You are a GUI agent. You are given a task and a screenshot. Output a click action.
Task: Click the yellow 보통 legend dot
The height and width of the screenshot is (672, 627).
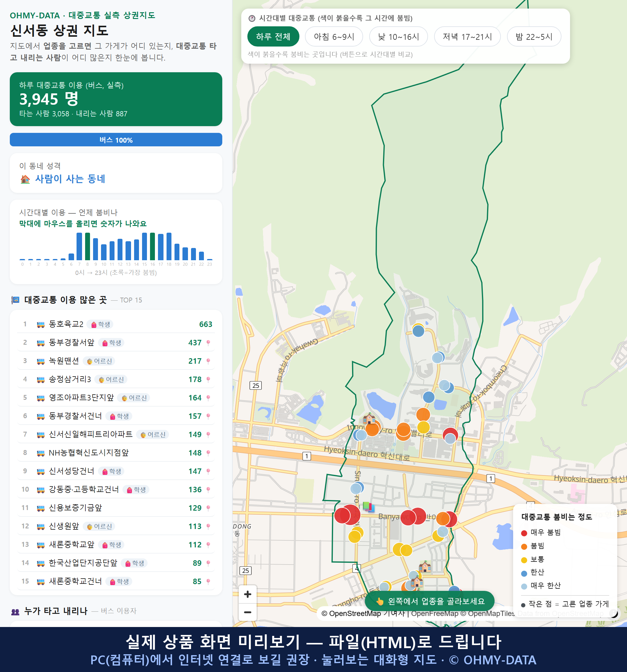pyautogui.click(x=524, y=560)
